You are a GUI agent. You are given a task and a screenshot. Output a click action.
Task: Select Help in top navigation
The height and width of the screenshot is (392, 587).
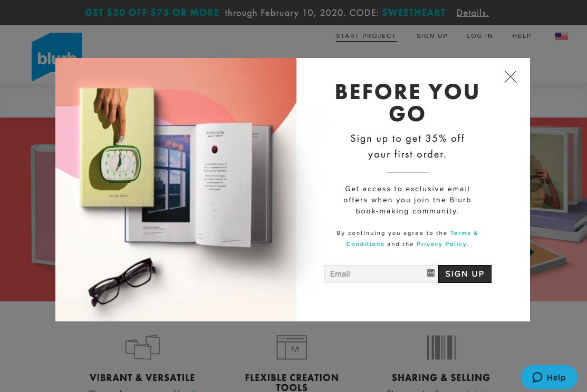[522, 36]
